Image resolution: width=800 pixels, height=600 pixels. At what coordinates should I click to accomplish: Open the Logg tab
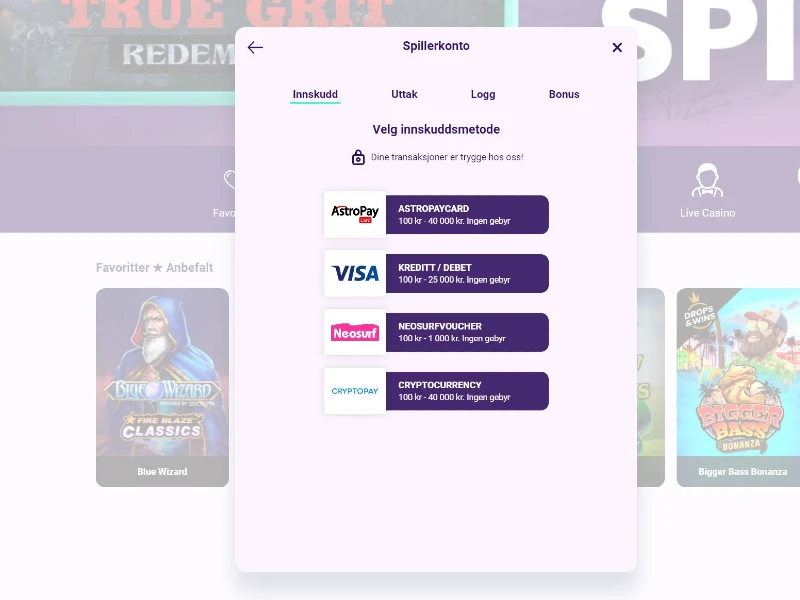pyautogui.click(x=483, y=94)
